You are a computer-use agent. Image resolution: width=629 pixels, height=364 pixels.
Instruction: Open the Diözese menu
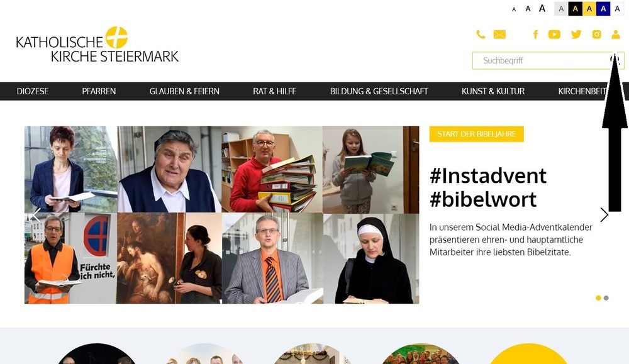(x=33, y=91)
